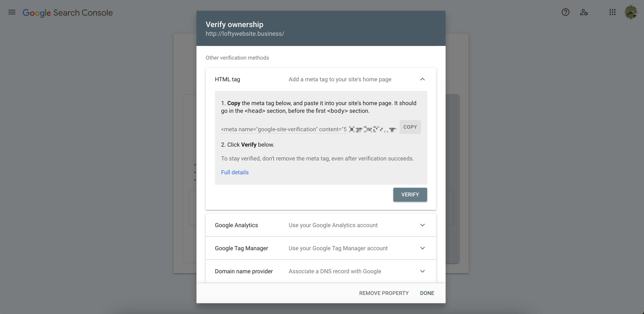Expand the Google Analytics method
644x314 pixels.
(x=422, y=225)
